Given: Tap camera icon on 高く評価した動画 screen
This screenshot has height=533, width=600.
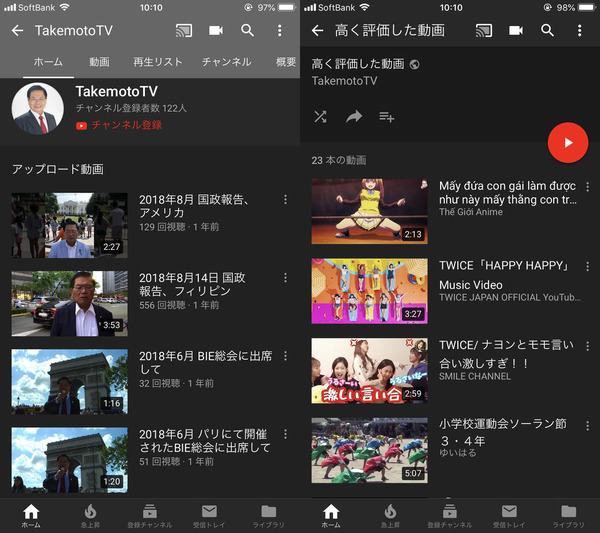Looking at the screenshot, I should 516,31.
